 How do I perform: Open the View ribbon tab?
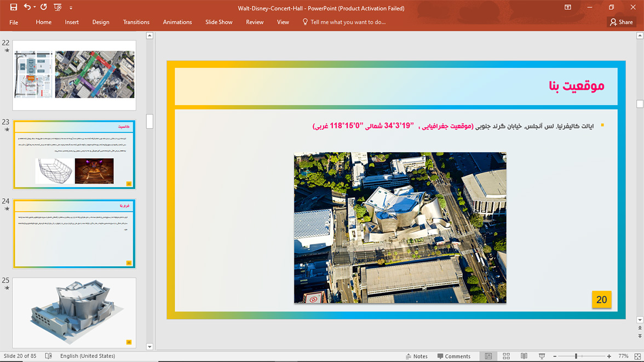283,22
